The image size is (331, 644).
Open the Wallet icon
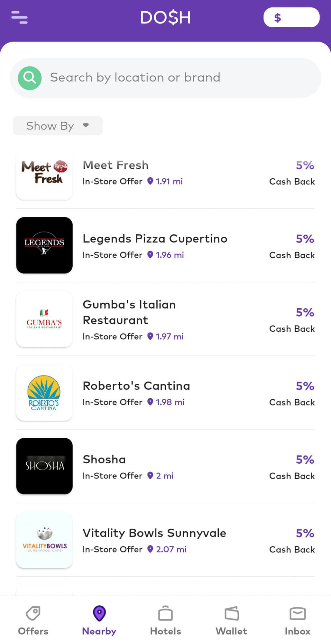232,613
